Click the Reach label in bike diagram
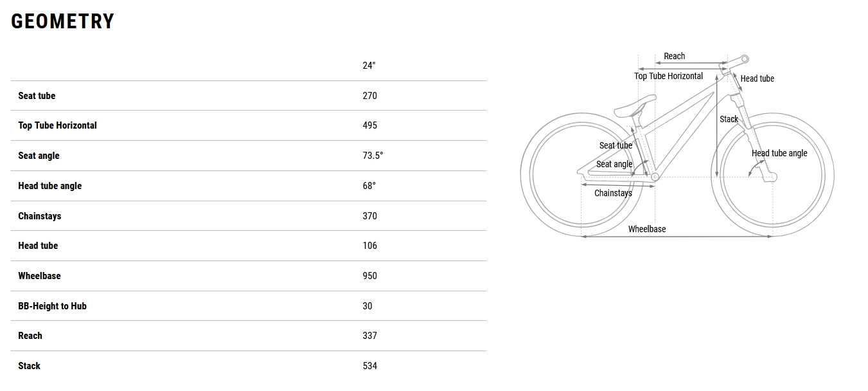The height and width of the screenshot is (391, 868). (x=674, y=57)
